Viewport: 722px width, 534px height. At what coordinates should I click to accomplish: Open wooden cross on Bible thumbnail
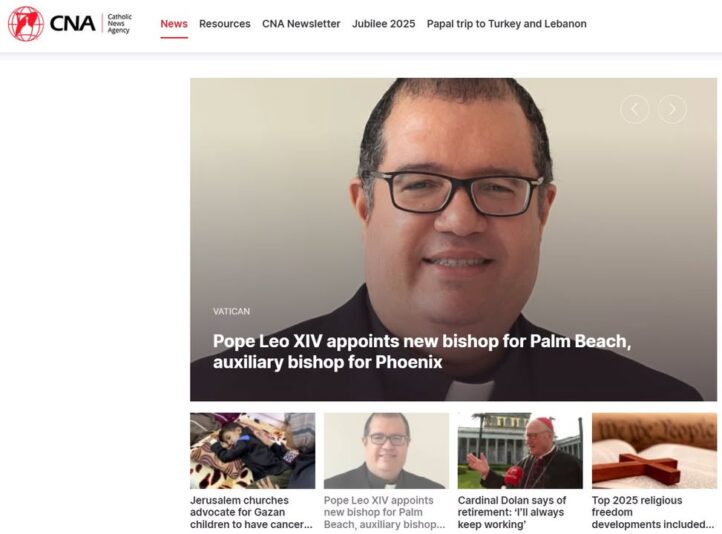point(654,450)
